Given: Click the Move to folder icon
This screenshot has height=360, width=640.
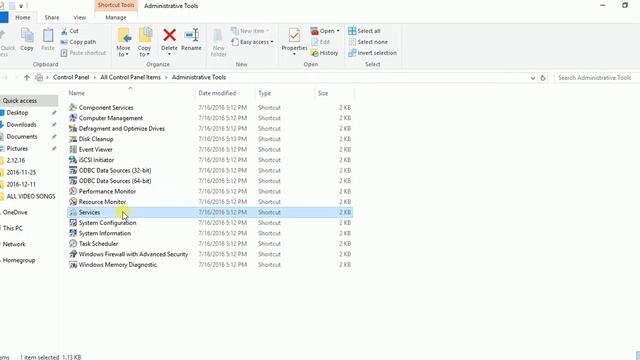Looking at the screenshot, I should pyautogui.click(x=124, y=36).
